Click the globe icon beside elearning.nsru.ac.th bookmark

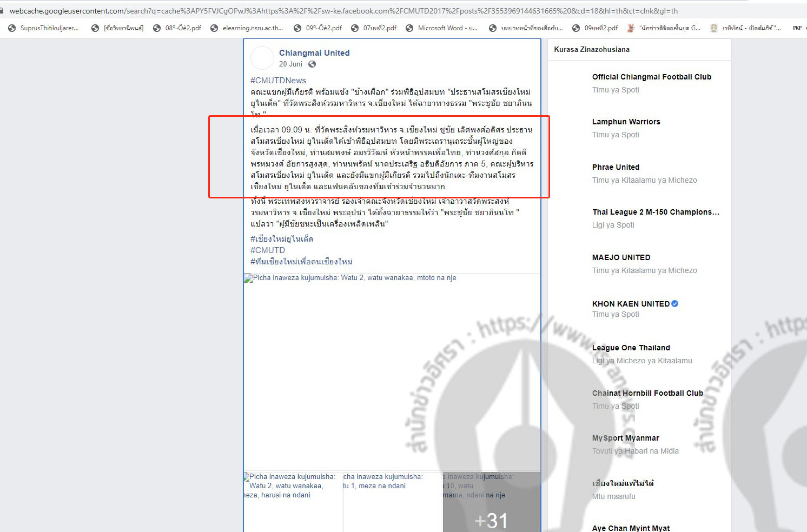pos(214,28)
